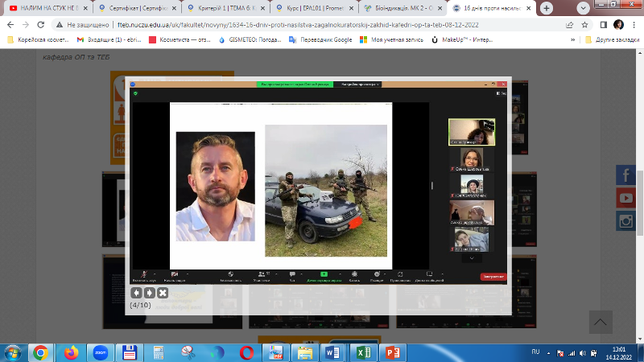This screenshot has width=644, height=362.
Task: Close the Курс EPA101 tab
Action: click(x=352, y=8)
